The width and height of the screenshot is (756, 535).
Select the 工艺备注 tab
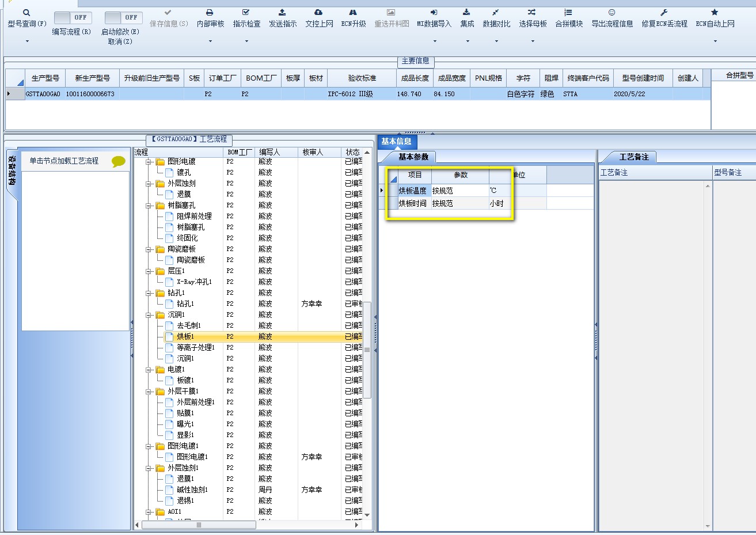[x=634, y=157]
